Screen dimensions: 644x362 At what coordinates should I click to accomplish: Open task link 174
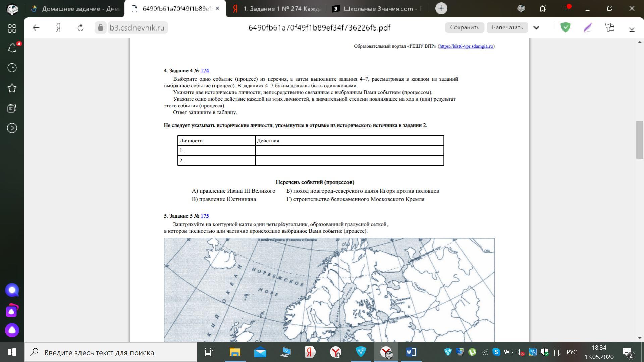point(205,71)
